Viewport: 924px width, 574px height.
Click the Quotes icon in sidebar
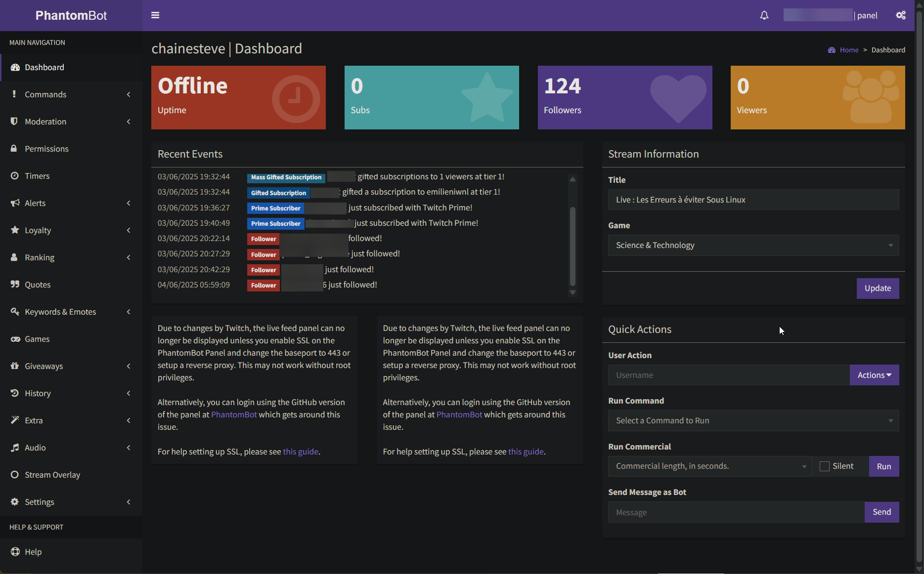point(15,285)
